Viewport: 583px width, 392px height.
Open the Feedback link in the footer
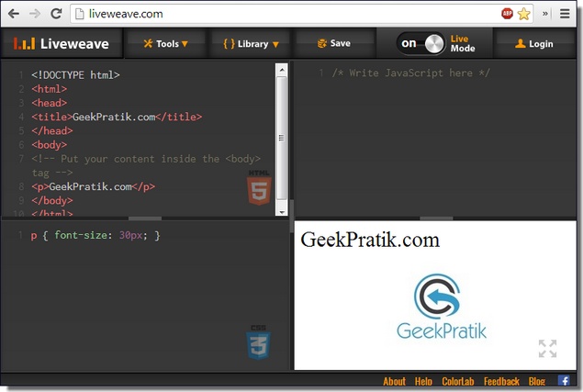[501, 381]
